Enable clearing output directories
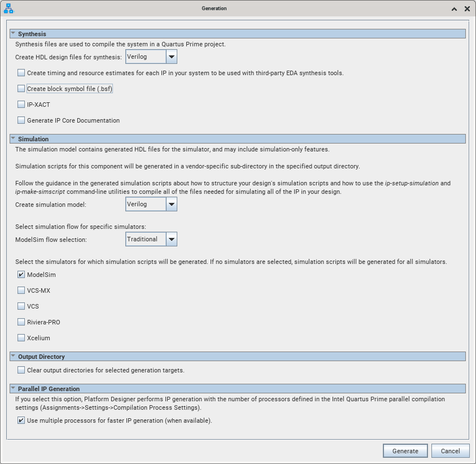The height and width of the screenshot is (464, 476). click(x=21, y=371)
